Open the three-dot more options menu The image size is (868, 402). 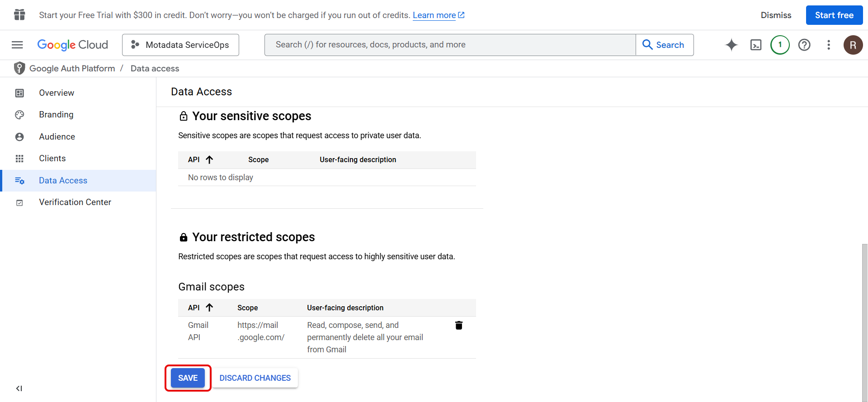coord(829,45)
